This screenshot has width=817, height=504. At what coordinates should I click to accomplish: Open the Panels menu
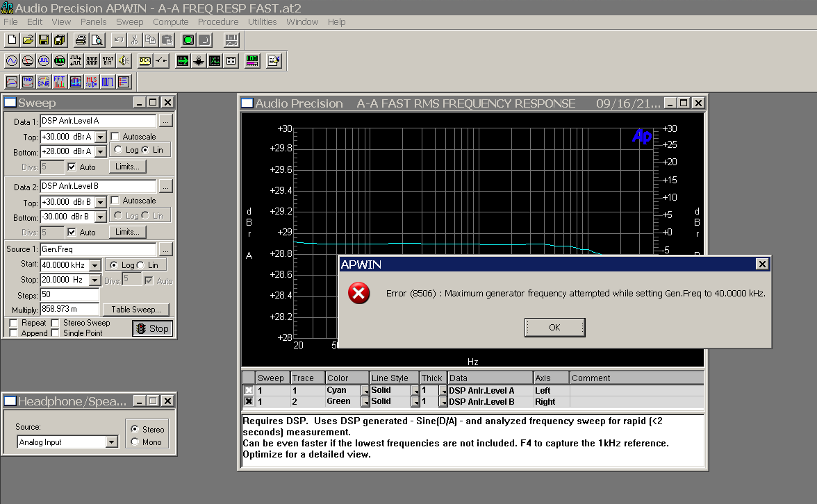[x=93, y=22]
